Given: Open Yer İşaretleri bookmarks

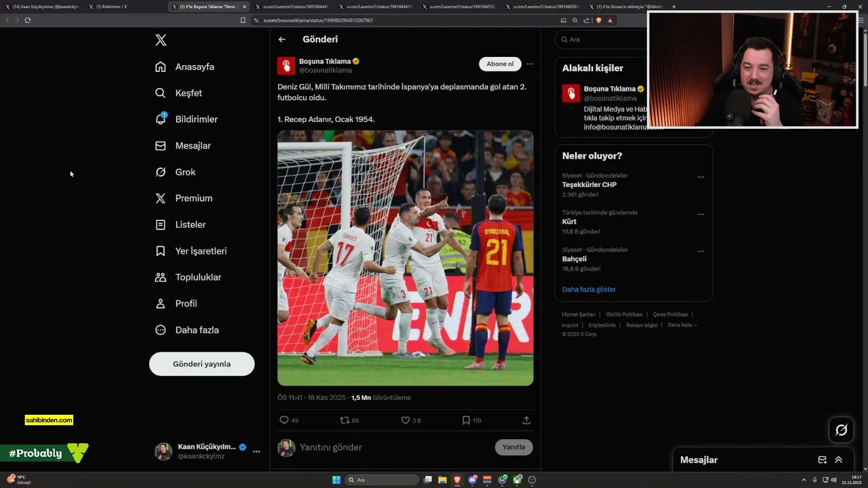Looking at the screenshot, I should coord(191,251).
